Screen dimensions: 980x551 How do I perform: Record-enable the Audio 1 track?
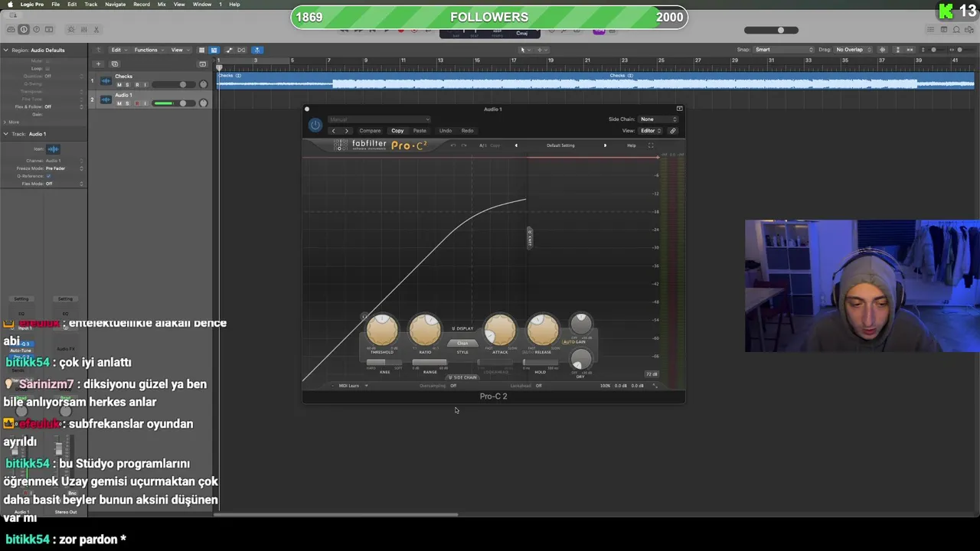(137, 103)
